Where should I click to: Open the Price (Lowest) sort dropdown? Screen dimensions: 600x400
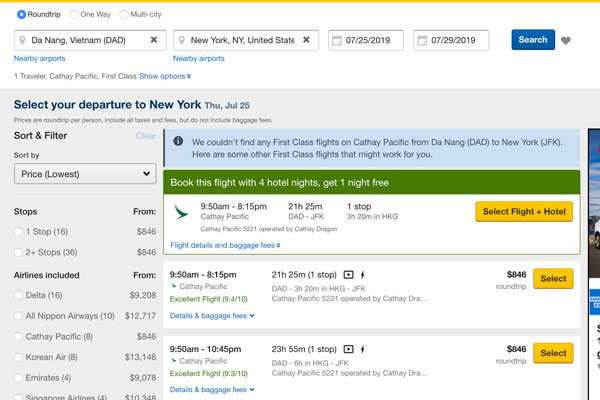pos(85,174)
